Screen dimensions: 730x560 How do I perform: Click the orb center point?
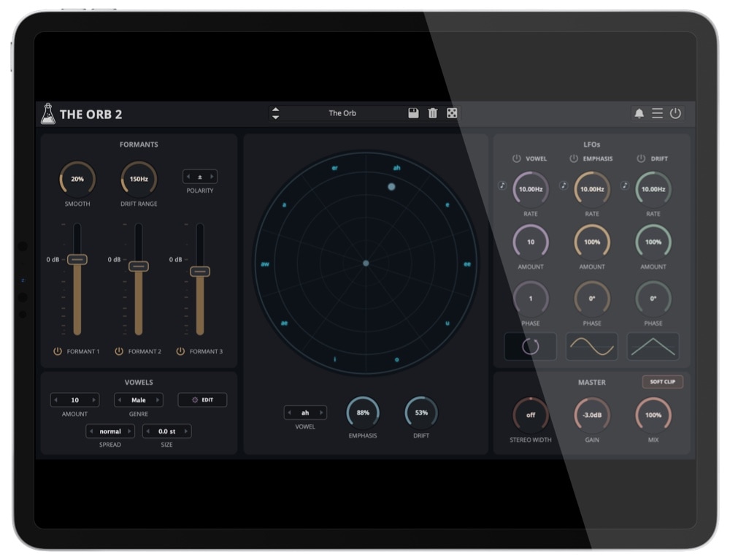[x=366, y=263]
